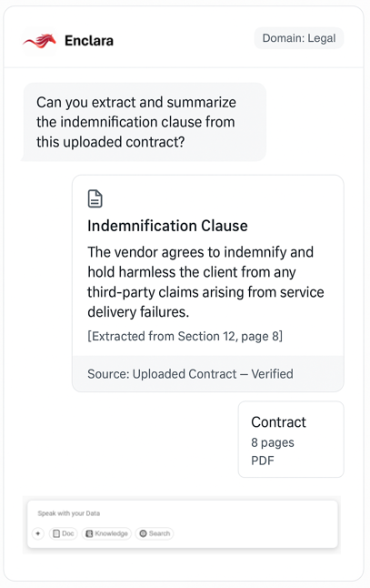Click the Indemnification Clause response card
370x588 pixels.
208,283
